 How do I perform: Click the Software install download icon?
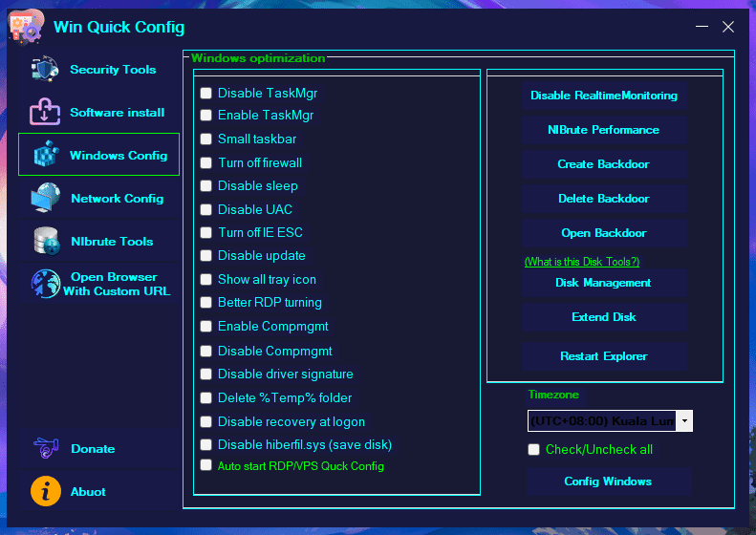[45, 112]
